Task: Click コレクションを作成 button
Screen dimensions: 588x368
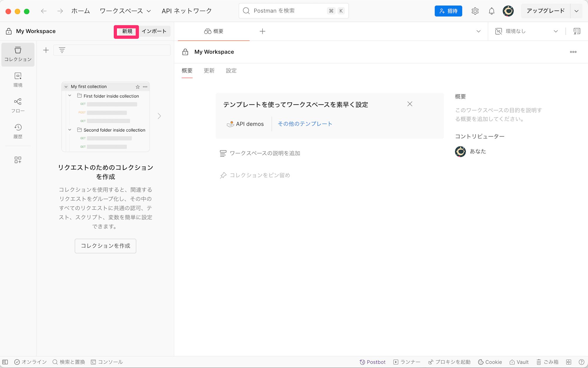Action: tap(106, 246)
